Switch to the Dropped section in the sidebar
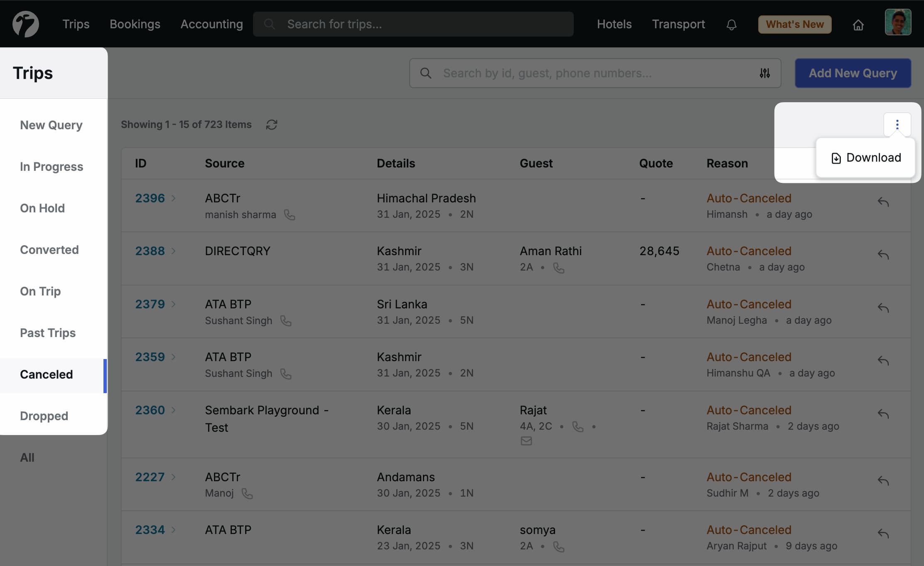The image size is (924, 566). point(44,416)
